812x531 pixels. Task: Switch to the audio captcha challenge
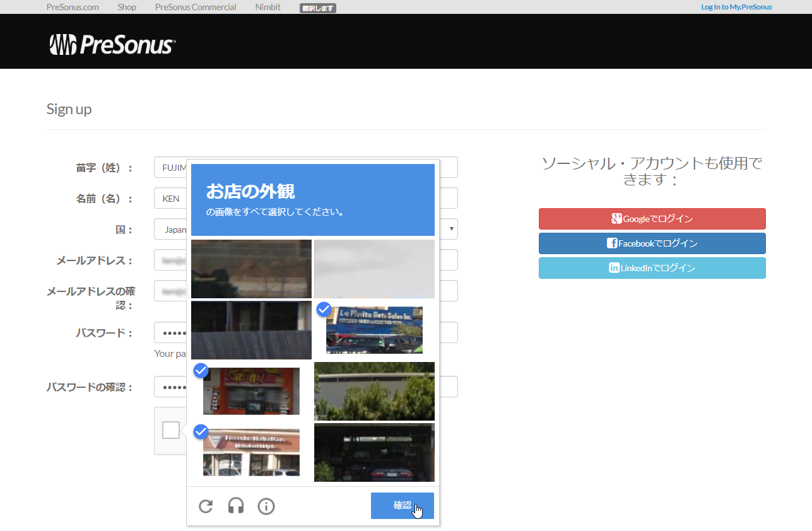coord(236,506)
